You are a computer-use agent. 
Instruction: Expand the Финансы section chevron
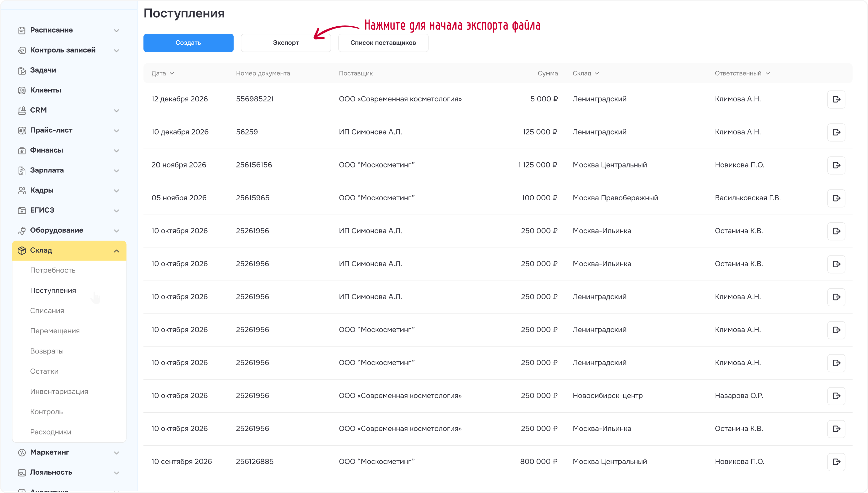[116, 151]
